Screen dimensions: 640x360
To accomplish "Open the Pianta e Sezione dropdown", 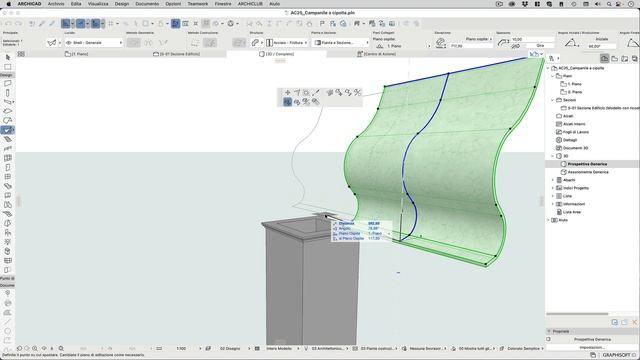I will pyautogui.click(x=341, y=42).
